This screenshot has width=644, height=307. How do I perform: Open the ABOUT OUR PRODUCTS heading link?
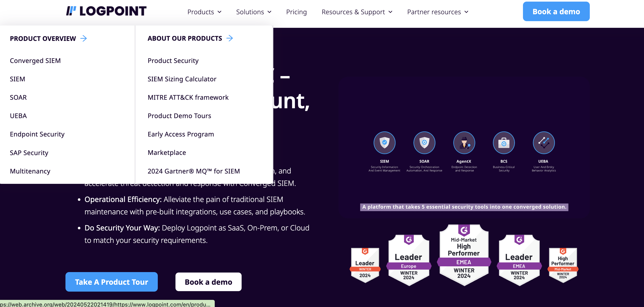[x=185, y=38]
